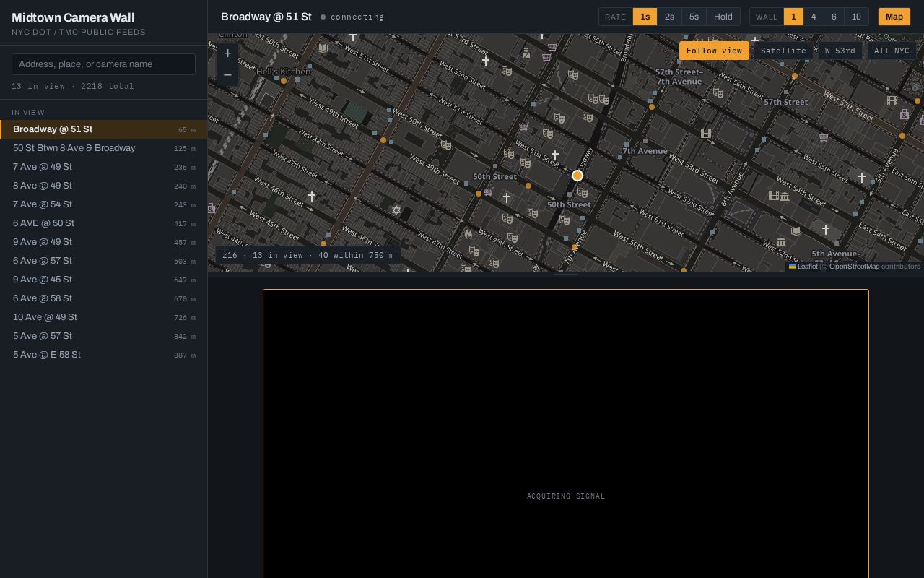Zoom in the map with plus button

227,53
